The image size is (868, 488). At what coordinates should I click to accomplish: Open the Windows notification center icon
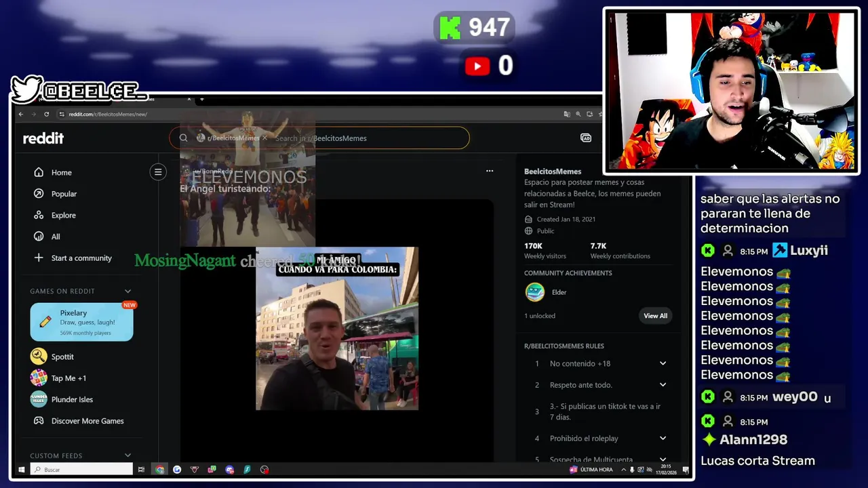pyautogui.click(x=686, y=470)
